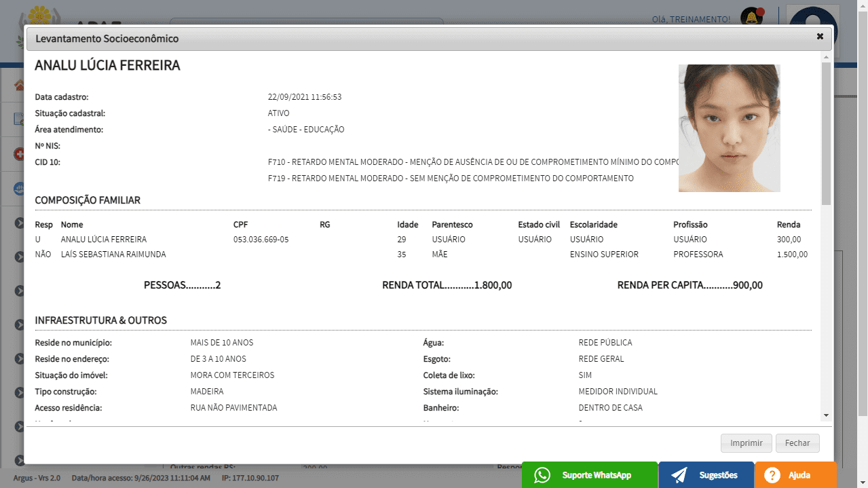This screenshot has width=868, height=488.
Task: Click the Levantamento Socioeconômico title bar
Action: [407, 39]
